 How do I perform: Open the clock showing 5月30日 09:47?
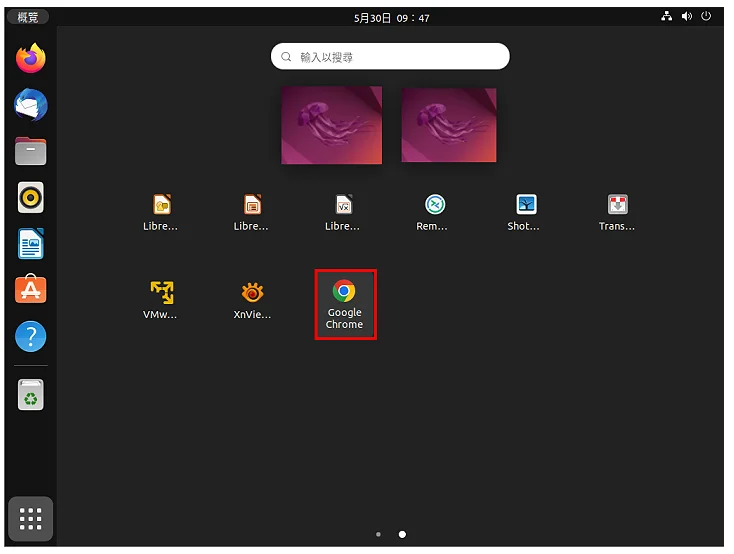(x=392, y=18)
